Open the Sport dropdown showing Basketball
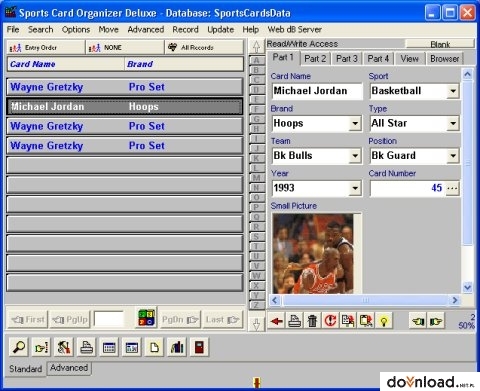Viewport: 480px width, 391px height. point(453,91)
